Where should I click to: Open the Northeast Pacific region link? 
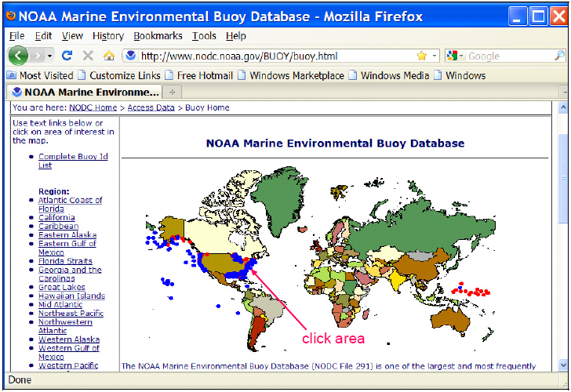tap(71, 314)
